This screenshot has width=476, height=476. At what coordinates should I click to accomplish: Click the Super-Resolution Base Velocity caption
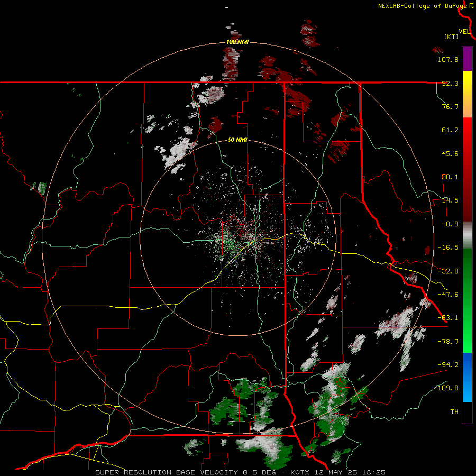click(x=241, y=472)
